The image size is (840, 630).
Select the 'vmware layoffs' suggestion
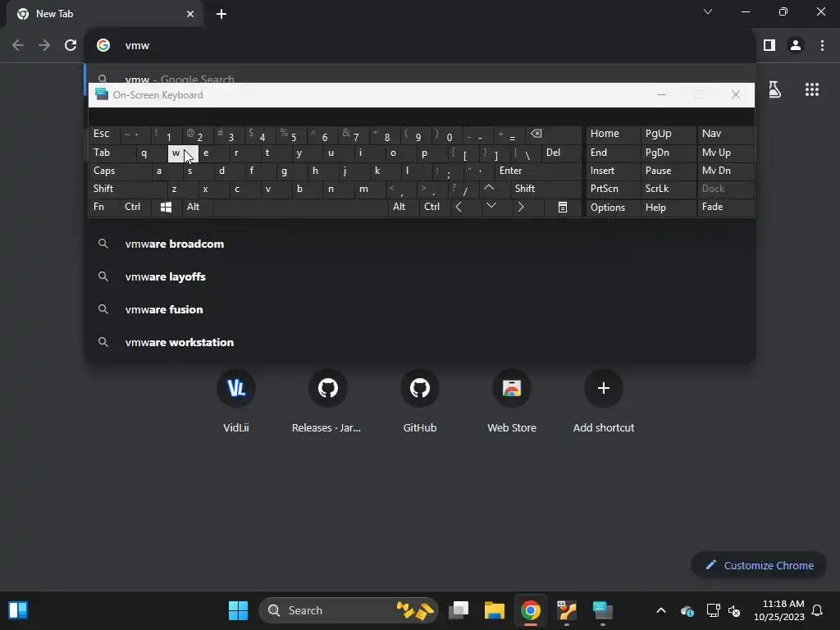[x=419, y=276]
